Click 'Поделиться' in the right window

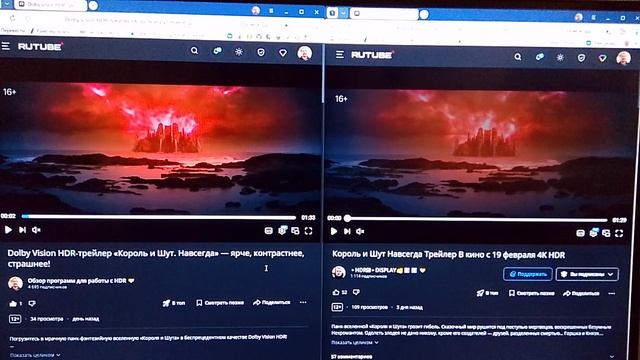[x=581, y=293]
